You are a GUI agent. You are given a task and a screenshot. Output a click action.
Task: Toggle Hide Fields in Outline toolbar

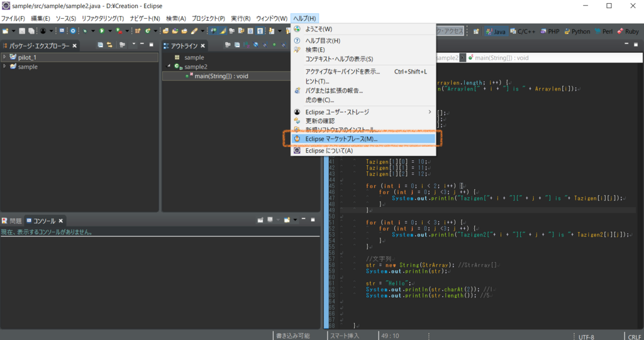point(255,45)
